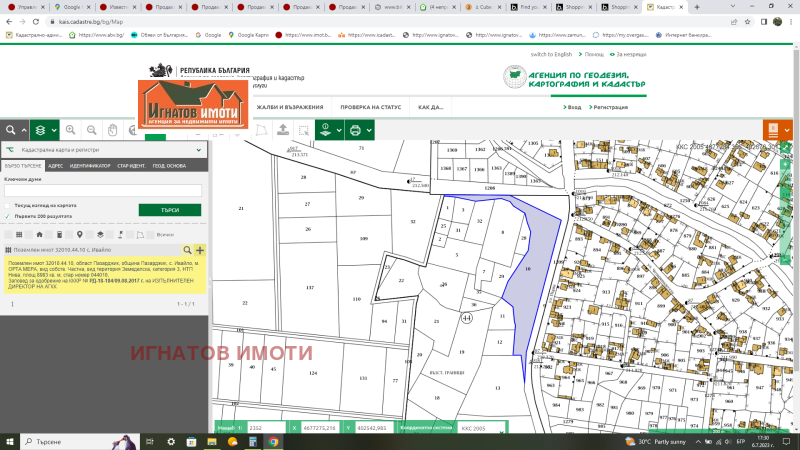Click the upload/export icon in map toolbar
Viewport: 800px width, 450px height.
(283, 130)
